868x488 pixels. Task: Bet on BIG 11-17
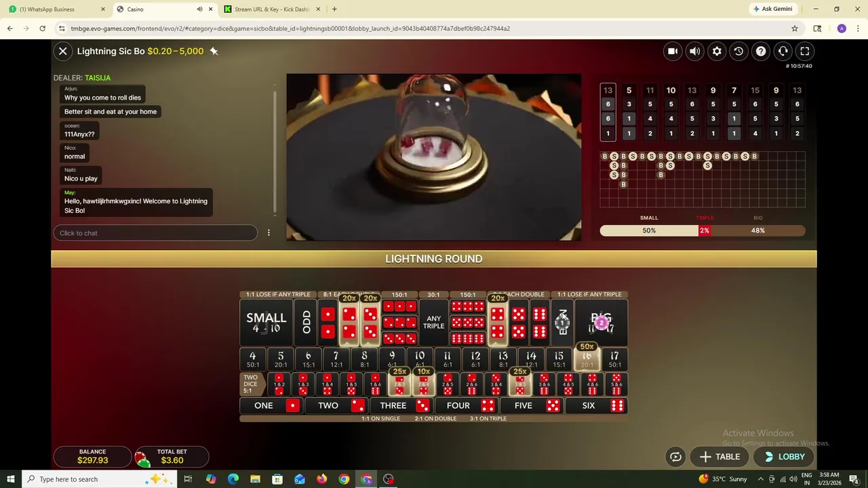point(601,323)
